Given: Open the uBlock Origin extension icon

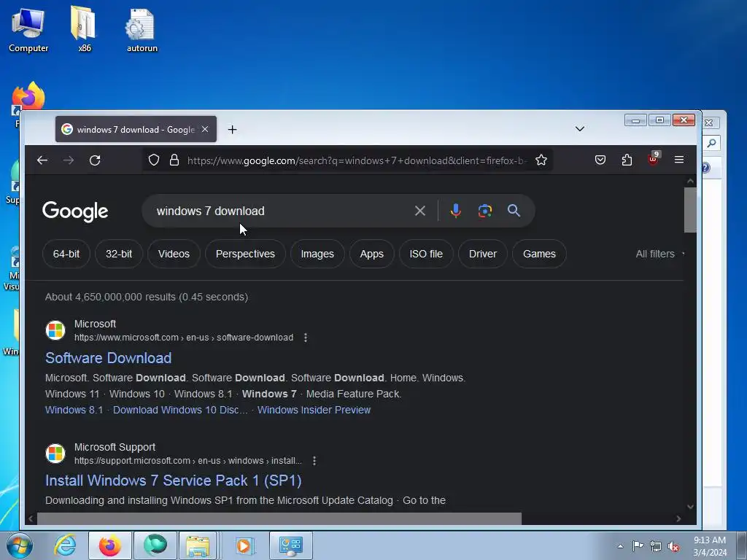Looking at the screenshot, I should tap(654, 159).
